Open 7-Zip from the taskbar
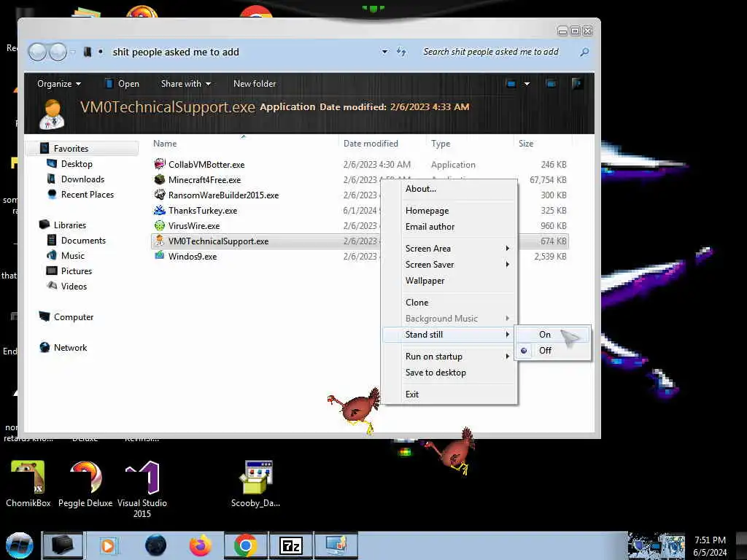Image resolution: width=747 pixels, height=560 pixels. tap(291, 545)
